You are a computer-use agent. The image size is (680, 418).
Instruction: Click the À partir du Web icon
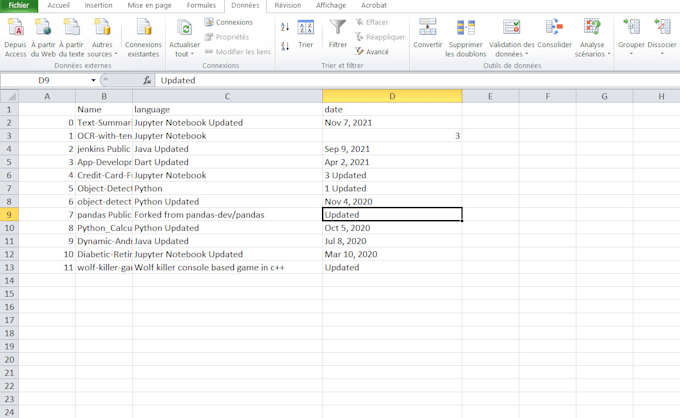(43, 28)
